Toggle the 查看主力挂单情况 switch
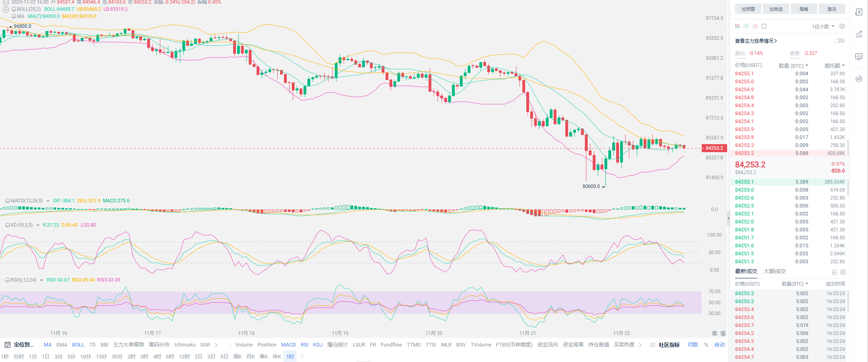868x362 pixels. click(839, 41)
